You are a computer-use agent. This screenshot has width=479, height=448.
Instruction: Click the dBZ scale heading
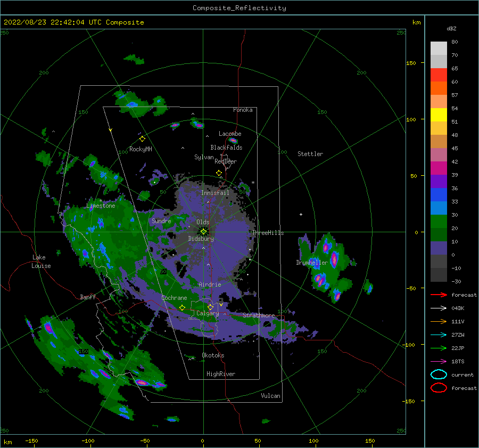[x=451, y=28]
